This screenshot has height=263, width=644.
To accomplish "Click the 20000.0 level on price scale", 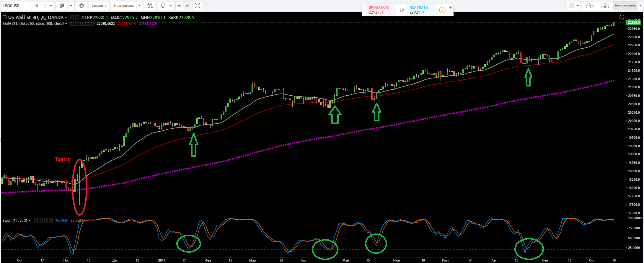I will (634, 121).
